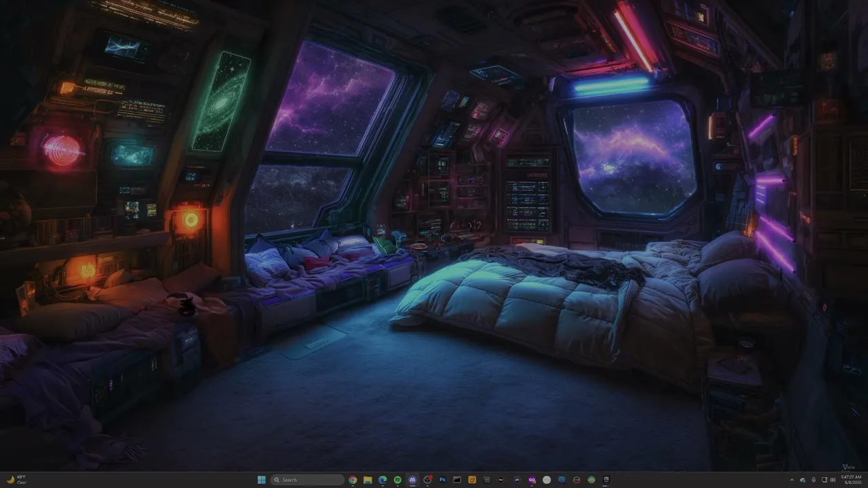Open the OneDrive cloud tray icon
This screenshot has width=868, height=488.
click(x=803, y=480)
